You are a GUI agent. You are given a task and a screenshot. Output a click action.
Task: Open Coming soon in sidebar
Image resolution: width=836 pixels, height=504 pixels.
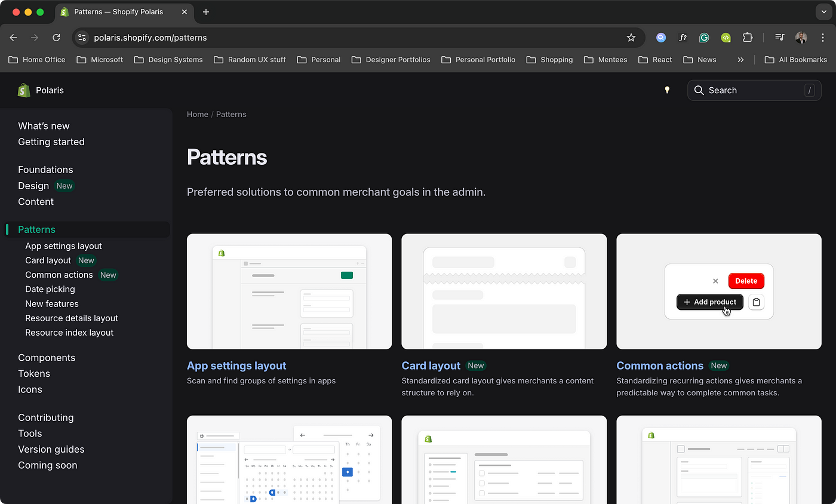click(x=48, y=465)
